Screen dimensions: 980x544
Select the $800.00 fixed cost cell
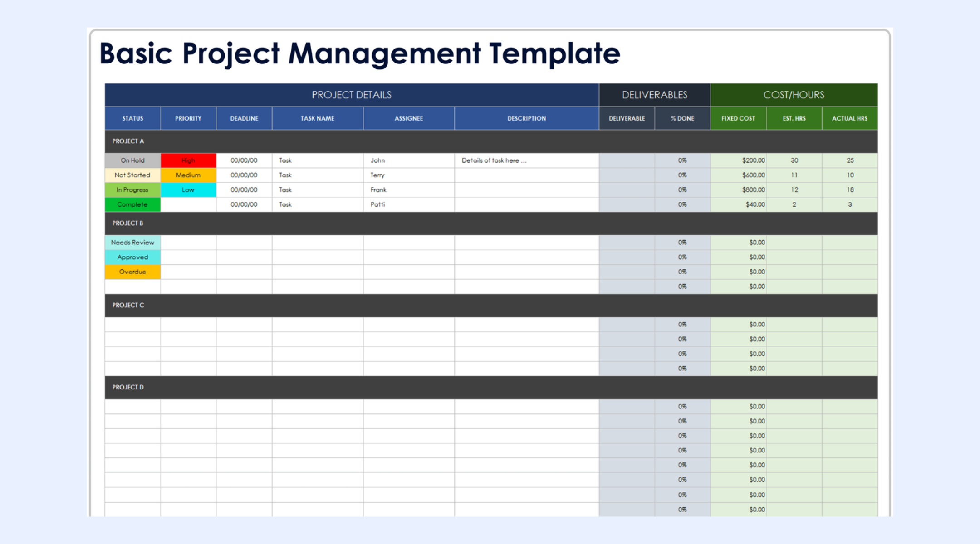[x=738, y=190]
